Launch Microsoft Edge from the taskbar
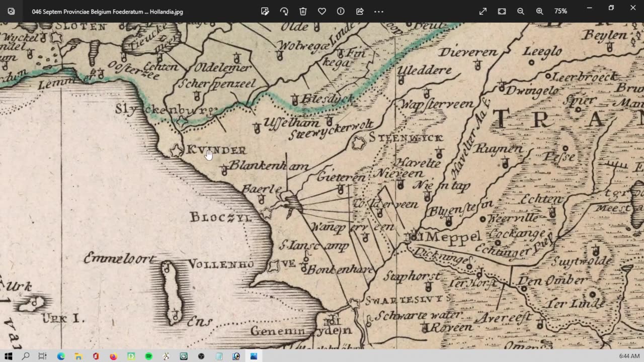The height and width of the screenshot is (362, 644). (61, 356)
